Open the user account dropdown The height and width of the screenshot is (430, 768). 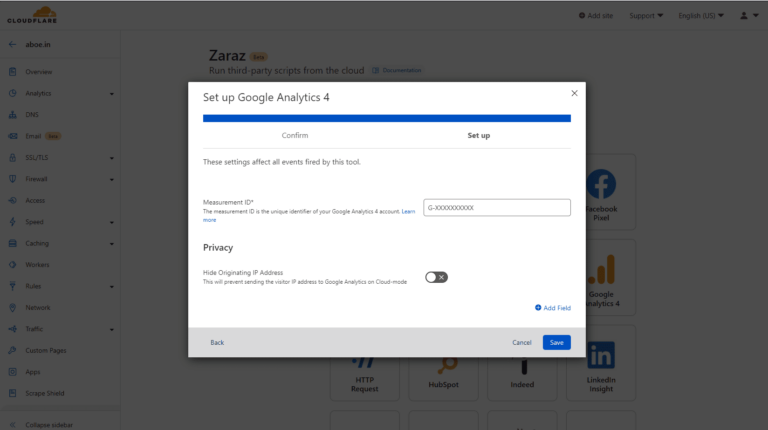tap(749, 16)
